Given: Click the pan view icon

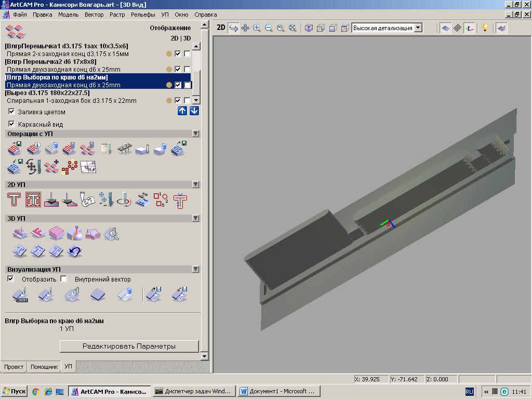Looking at the screenshot, I should click(x=245, y=28).
